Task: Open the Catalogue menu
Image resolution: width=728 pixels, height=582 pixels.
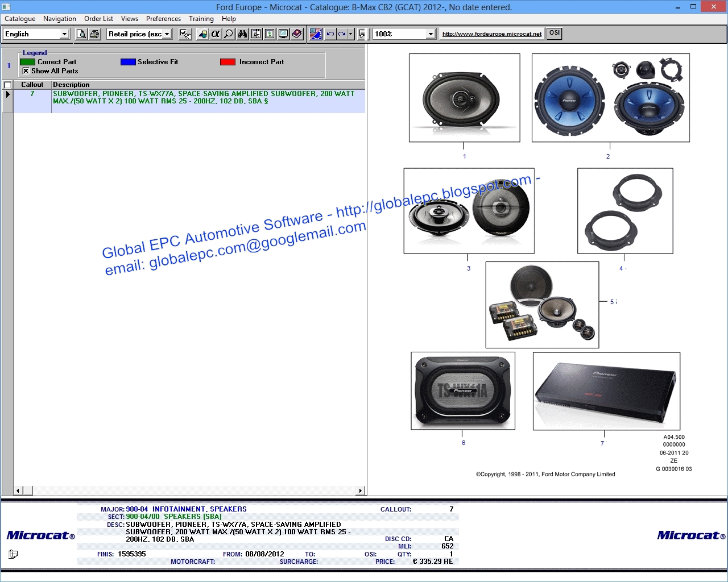Action: [x=20, y=18]
